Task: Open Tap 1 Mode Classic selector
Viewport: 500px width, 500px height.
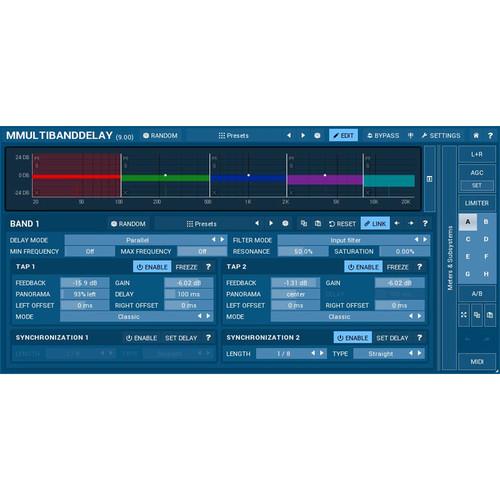Action: pyautogui.click(x=136, y=316)
